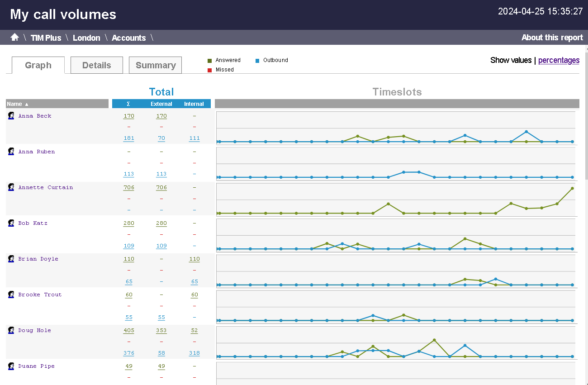The image size is (588, 385).
Task: Open About this report
Action: [x=552, y=38]
